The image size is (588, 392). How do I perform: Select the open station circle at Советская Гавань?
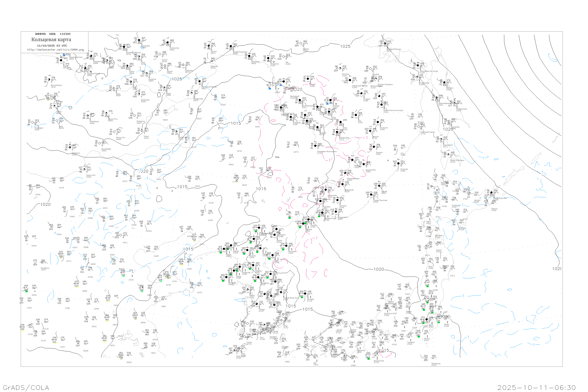[419, 126]
